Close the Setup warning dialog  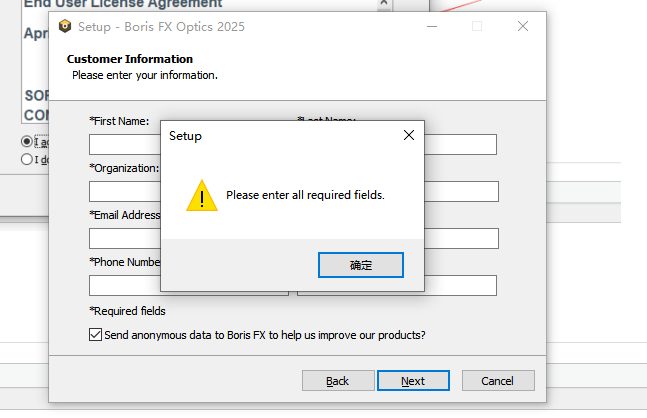(408, 135)
